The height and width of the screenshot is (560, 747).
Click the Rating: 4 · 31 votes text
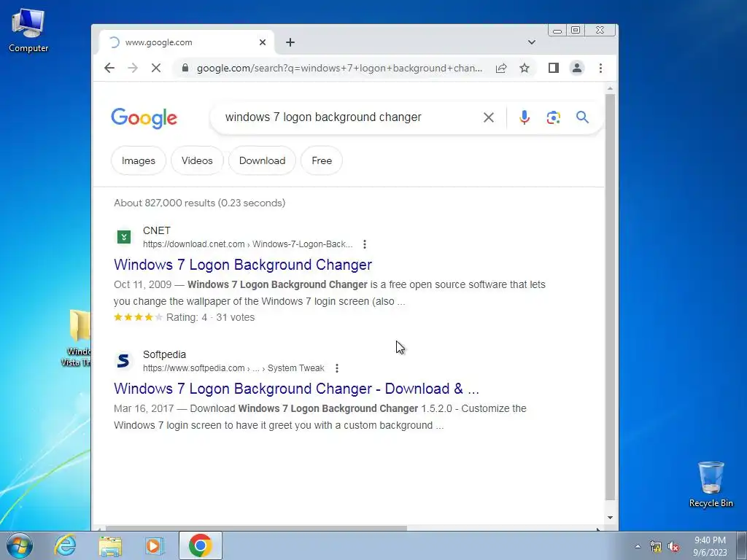[x=211, y=318]
